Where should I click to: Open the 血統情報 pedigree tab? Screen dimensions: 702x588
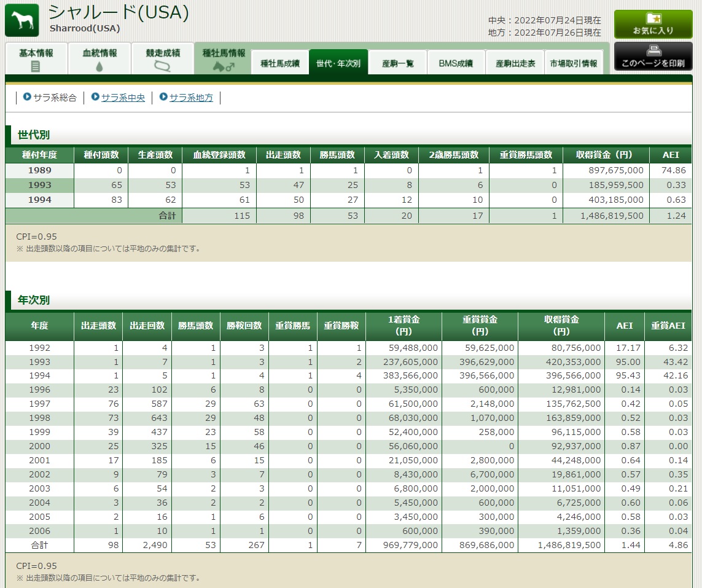99,60
